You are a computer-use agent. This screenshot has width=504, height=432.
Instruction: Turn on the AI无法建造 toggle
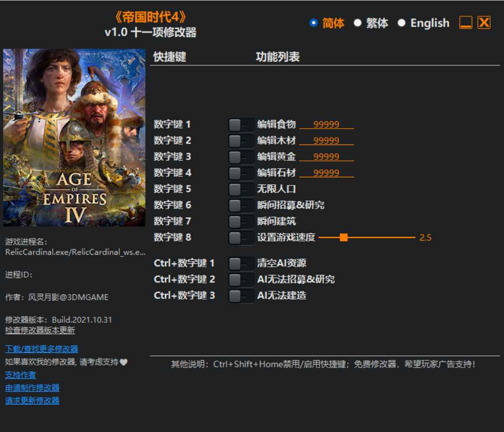coord(241,296)
